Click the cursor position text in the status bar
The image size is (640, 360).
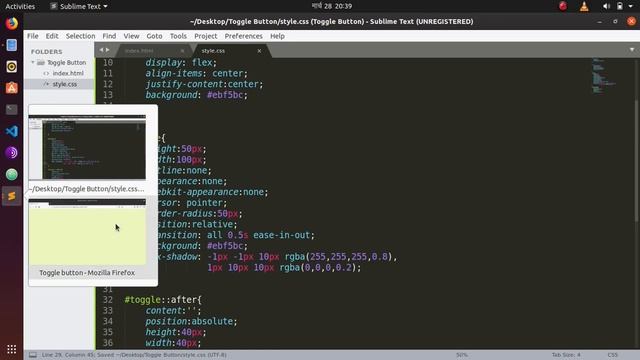click(69, 355)
